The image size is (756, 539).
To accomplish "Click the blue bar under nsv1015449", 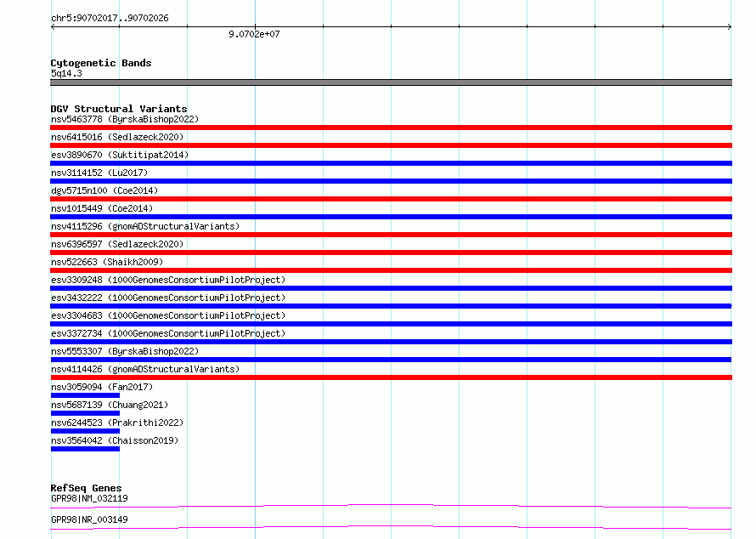I will coord(391,217).
